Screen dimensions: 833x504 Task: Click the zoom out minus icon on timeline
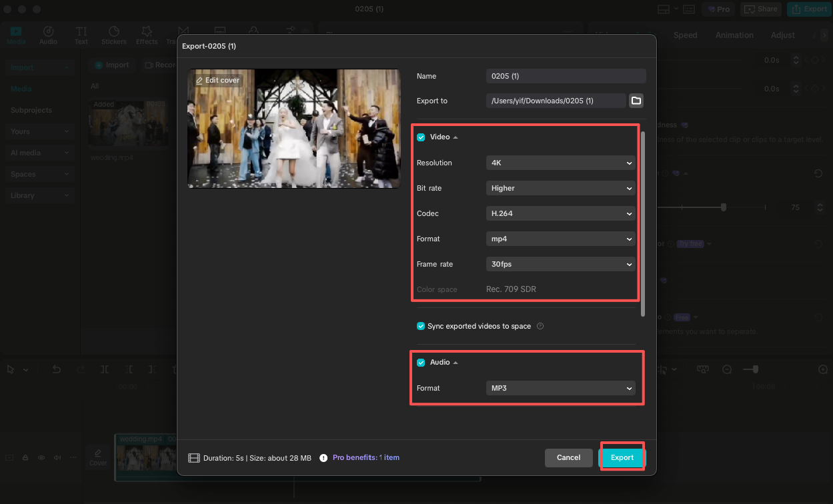[727, 369]
